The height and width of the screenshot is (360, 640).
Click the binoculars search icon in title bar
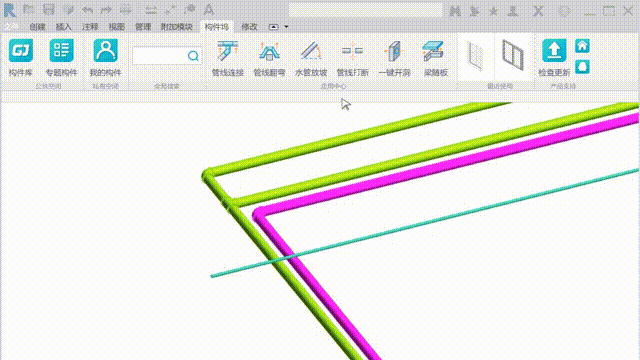click(x=455, y=11)
